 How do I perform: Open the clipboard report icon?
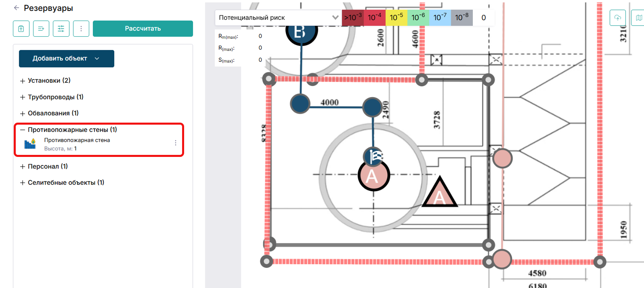pyautogui.click(x=21, y=29)
